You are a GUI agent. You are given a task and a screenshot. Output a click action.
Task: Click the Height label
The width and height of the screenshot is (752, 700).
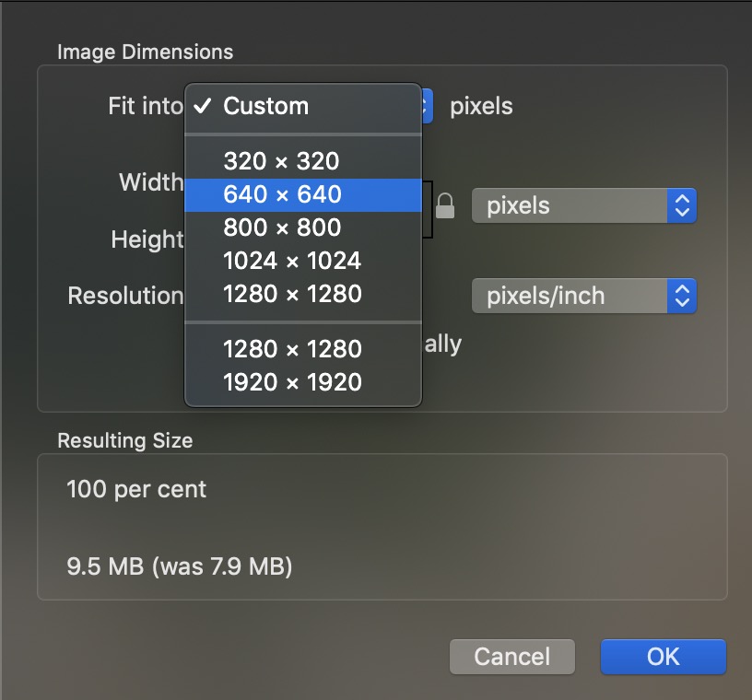[147, 239]
